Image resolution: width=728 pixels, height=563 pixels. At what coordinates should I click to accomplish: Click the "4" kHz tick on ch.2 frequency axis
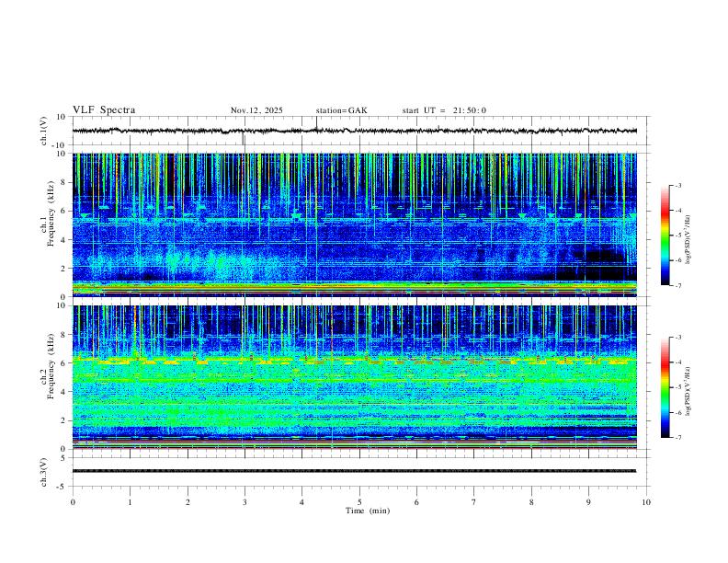point(63,392)
